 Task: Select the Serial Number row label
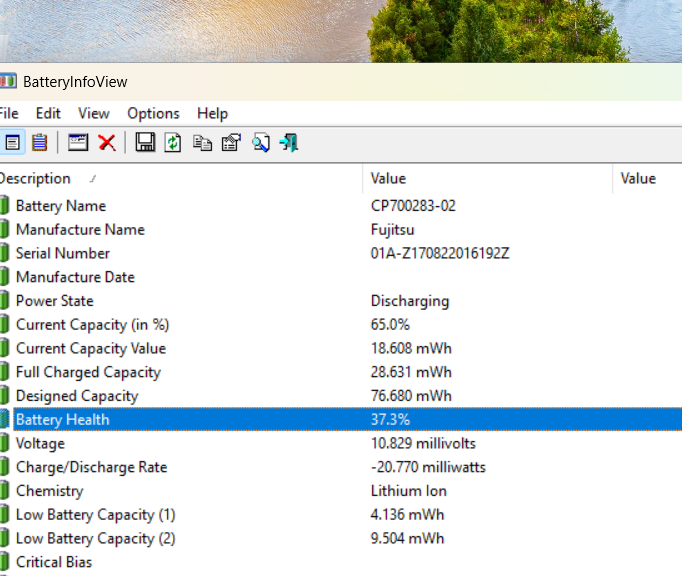click(63, 253)
